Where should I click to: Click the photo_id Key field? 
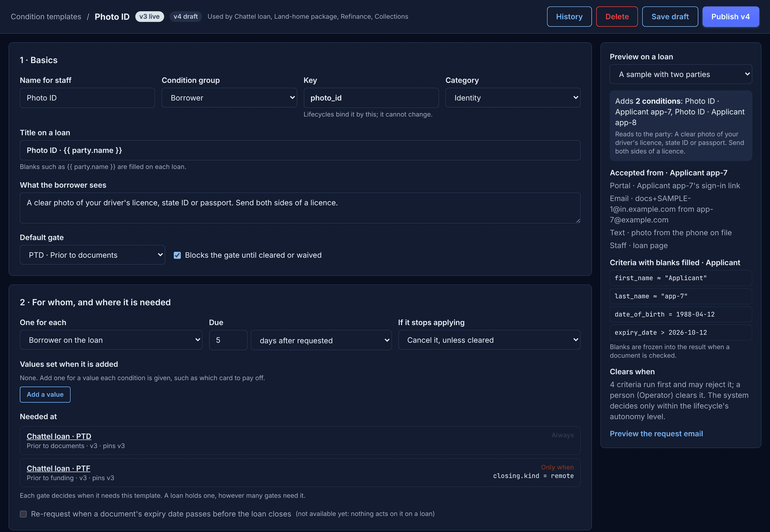[371, 98]
